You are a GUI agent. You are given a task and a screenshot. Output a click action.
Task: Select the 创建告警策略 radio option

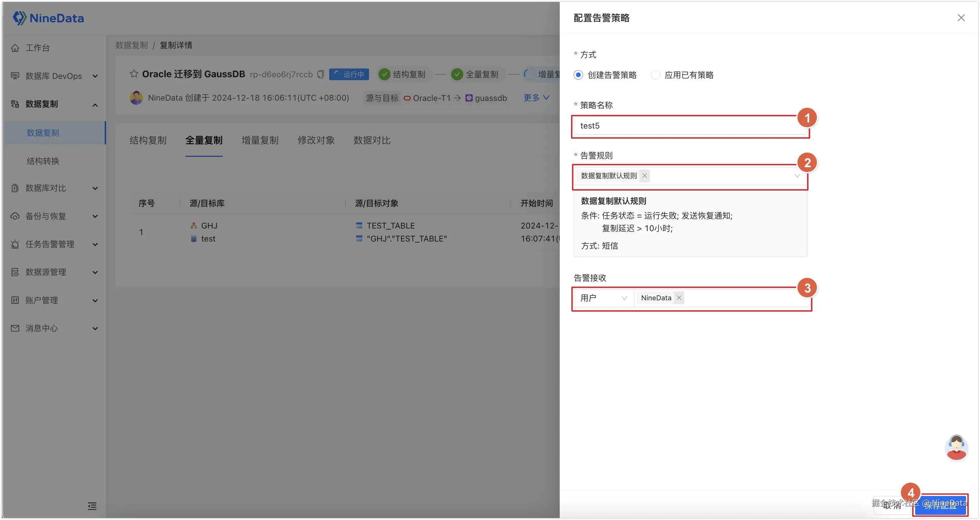point(578,75)
